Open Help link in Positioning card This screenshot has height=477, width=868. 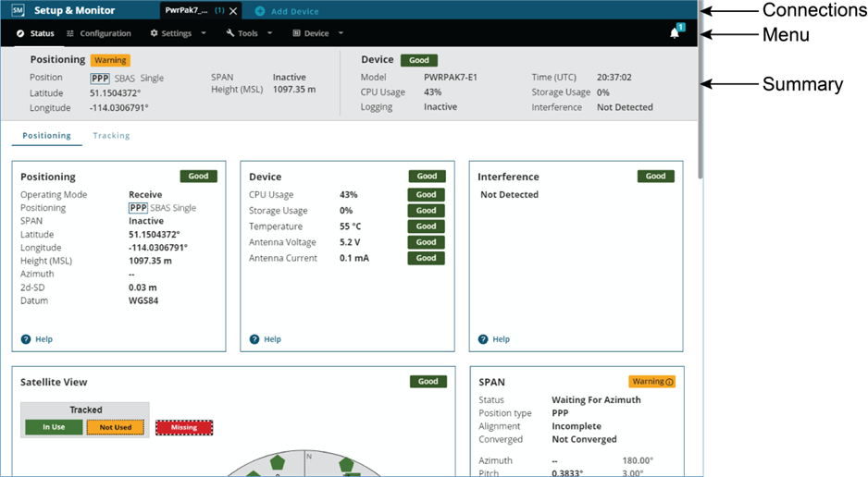click(x=43, y=339)
